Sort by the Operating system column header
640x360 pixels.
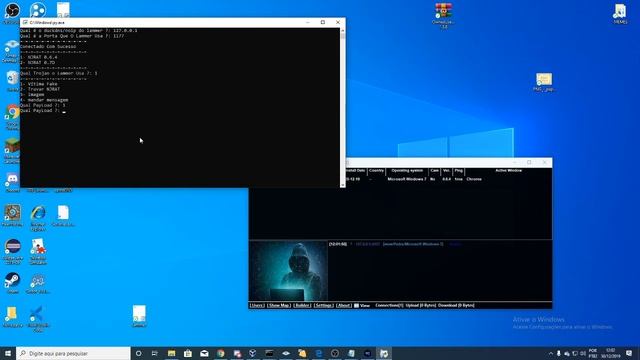tap(407, 171)
